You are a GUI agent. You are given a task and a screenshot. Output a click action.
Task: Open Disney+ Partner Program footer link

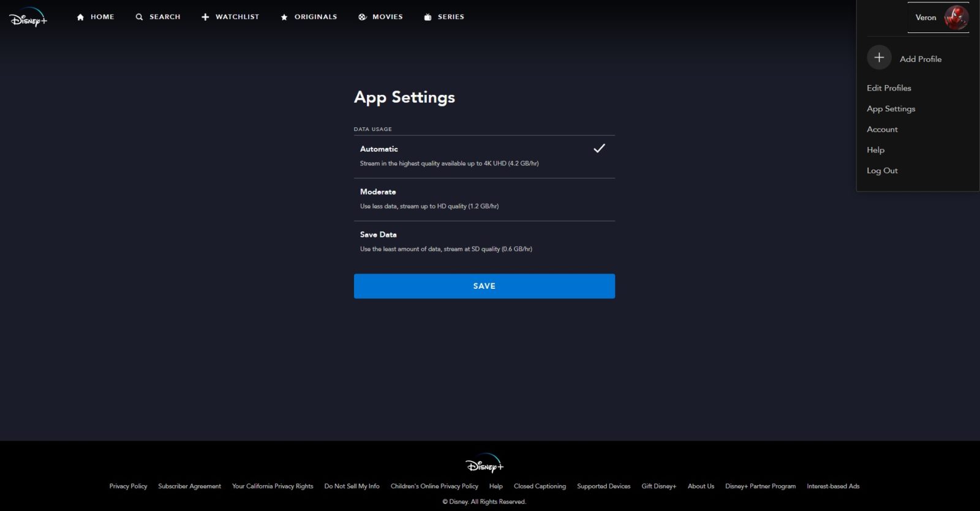[760, 487]
